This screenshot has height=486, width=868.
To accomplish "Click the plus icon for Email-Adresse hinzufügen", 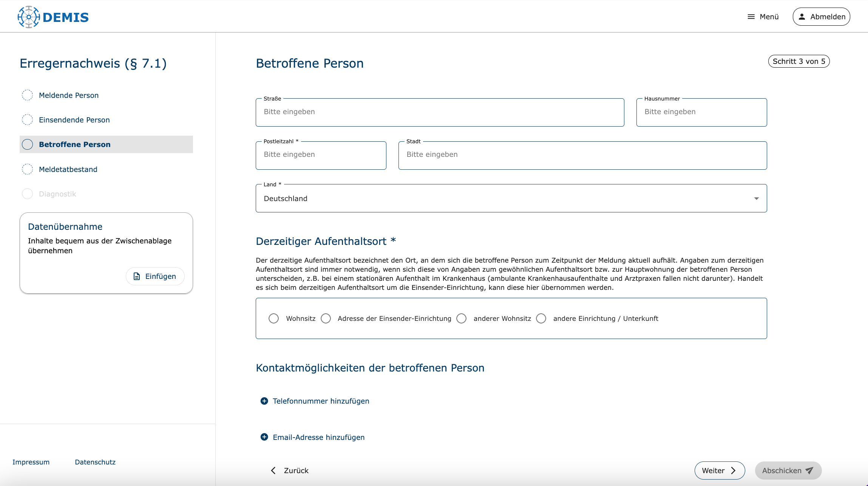I will tap(264, 437).
